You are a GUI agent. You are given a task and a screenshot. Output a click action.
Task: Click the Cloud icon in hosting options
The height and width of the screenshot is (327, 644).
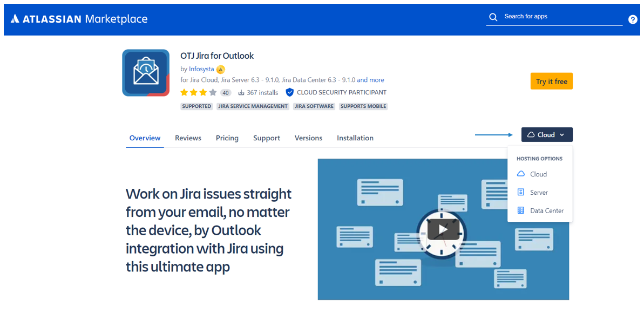[x=521, y=174]
